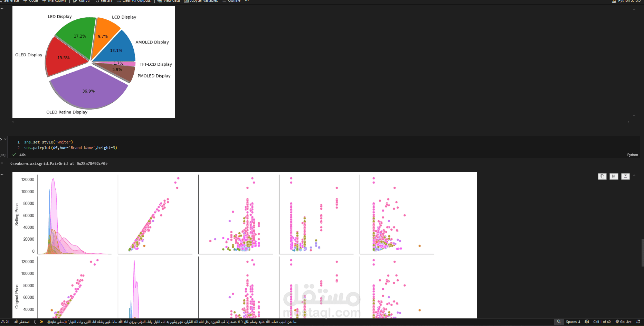This screenshot has width=644, height=326.
Task: Open pairplot image in plot viewer
Action: [x=614, y=176]
